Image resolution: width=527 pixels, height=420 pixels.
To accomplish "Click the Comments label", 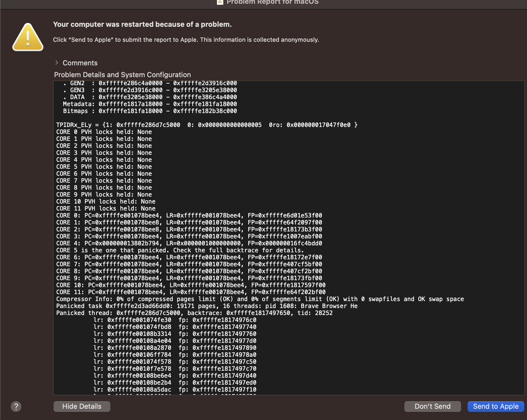I will point(80,63).
